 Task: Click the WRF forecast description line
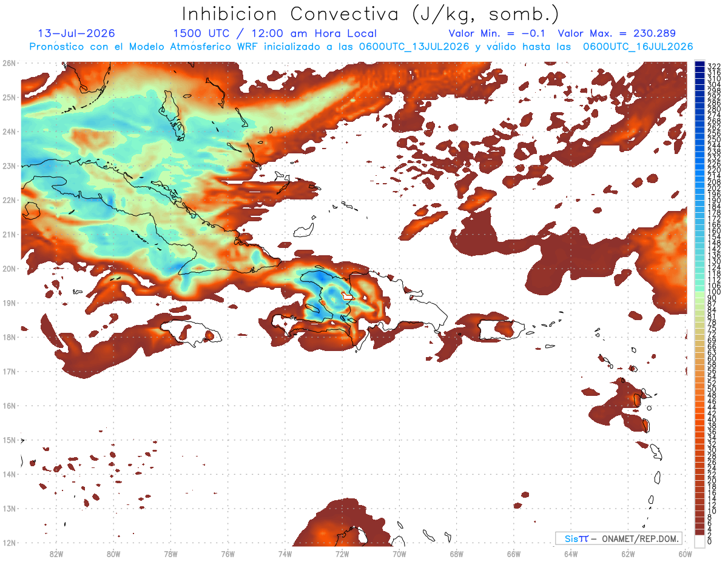point(361,47)
